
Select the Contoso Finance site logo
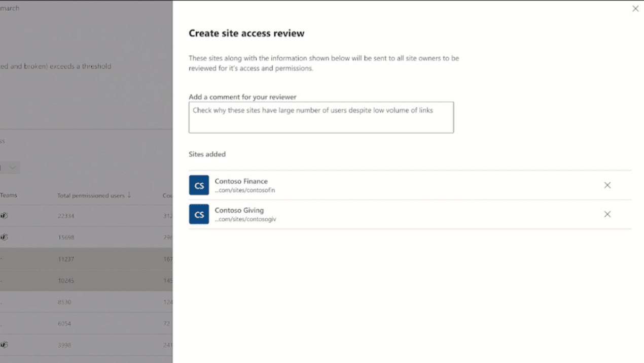point(198,185)
